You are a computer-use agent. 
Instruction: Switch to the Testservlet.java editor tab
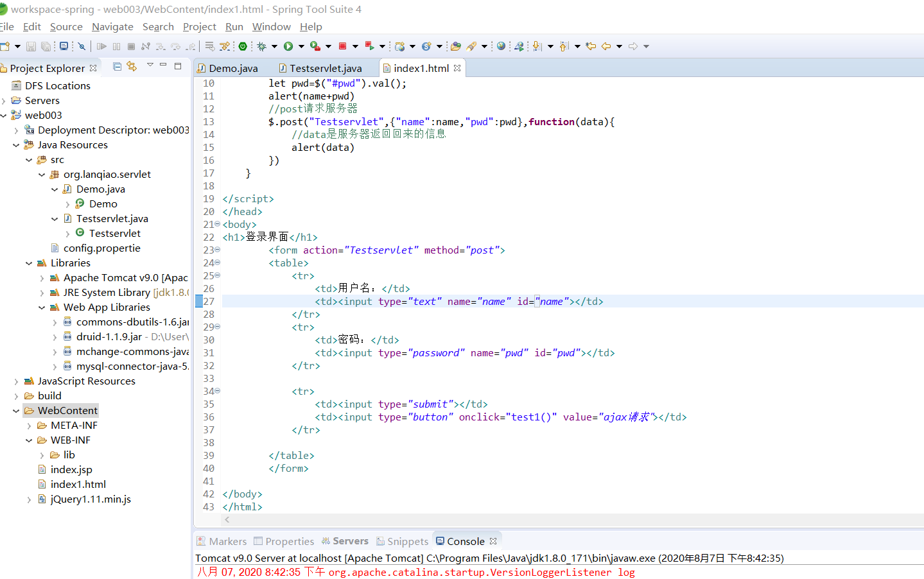click(320, 68)
